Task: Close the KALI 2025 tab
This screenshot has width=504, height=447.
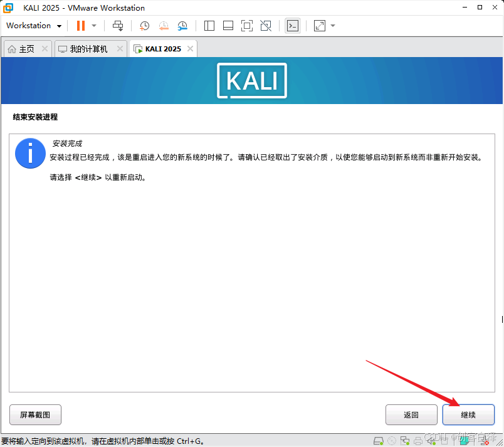Action: [191, 48]
